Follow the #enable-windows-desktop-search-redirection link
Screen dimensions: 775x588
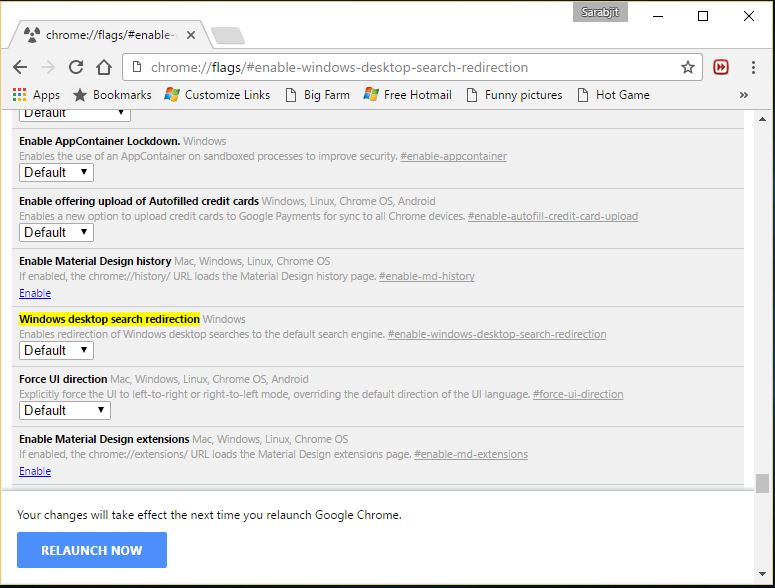[497, 334]
